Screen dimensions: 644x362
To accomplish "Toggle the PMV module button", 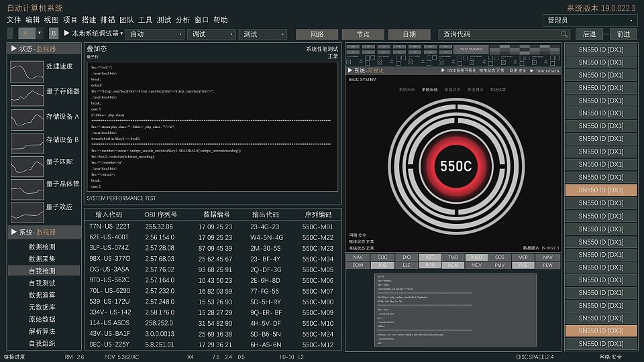I will pyautogui.click(x=499, y=265).
